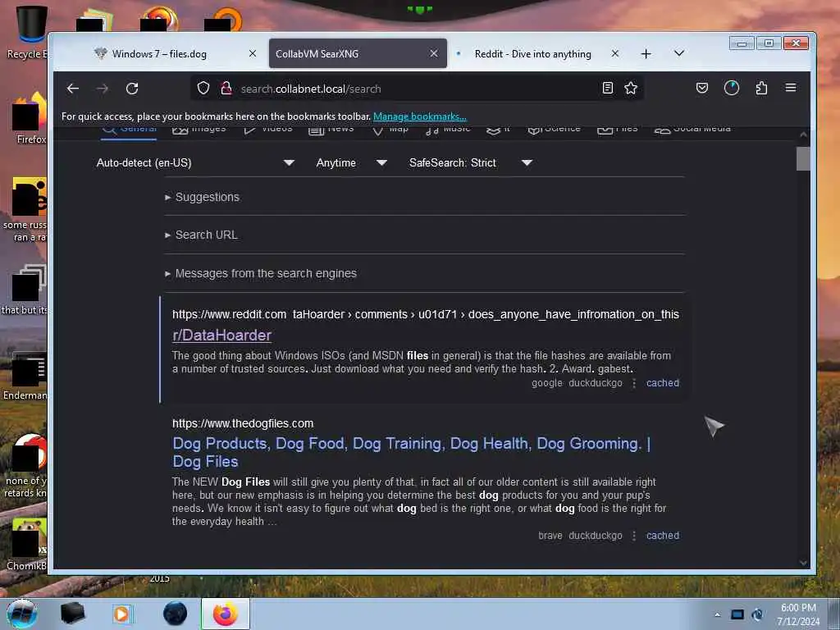Close the CollabVM SearXNG tab
840x630 pixels.
(434, 53)
